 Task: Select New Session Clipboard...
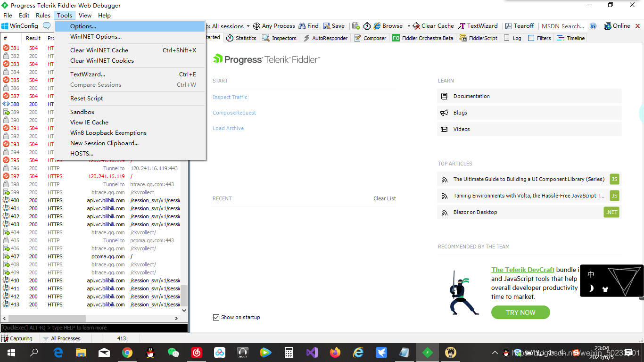(131, 143)
